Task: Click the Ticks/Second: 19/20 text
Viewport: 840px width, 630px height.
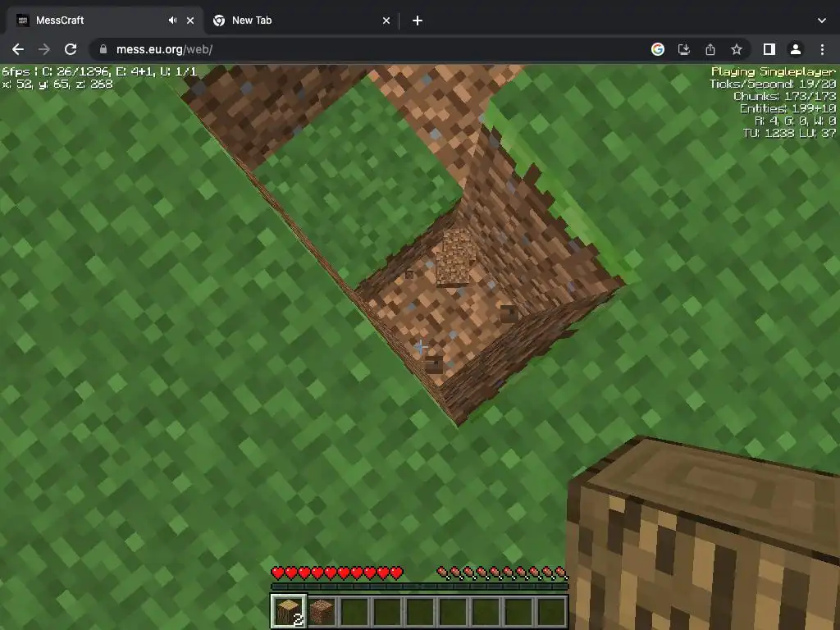Action: 773,84
